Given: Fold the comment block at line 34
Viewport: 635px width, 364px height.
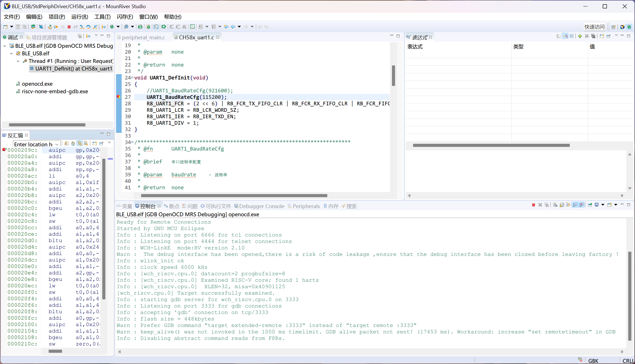Looking at the screenshot, I should [132, 142].
